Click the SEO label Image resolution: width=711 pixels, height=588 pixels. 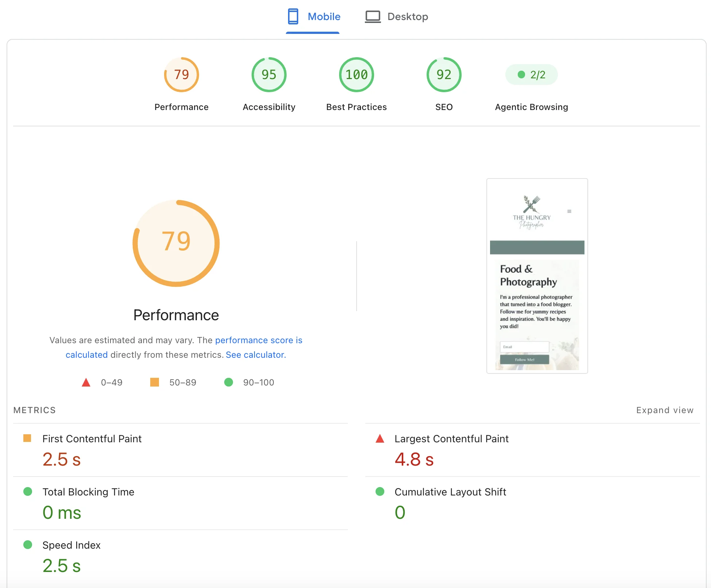click(x=444, y=107)
